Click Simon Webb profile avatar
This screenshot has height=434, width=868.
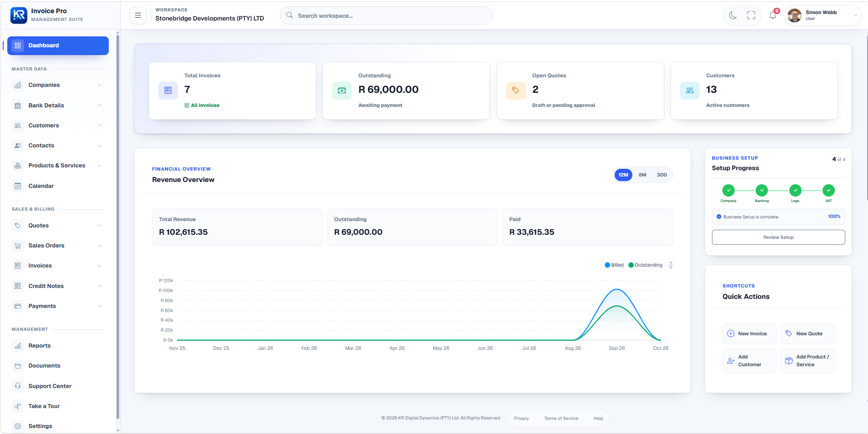click(794, 15)
